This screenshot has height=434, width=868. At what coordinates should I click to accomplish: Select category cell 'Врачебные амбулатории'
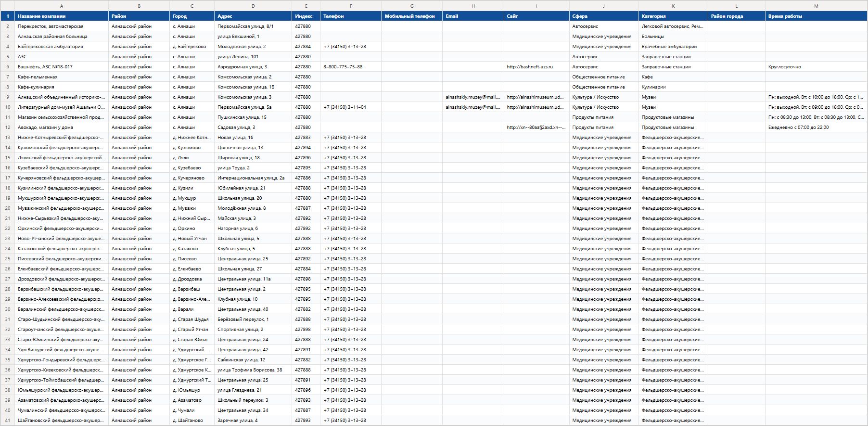point(673,47)
